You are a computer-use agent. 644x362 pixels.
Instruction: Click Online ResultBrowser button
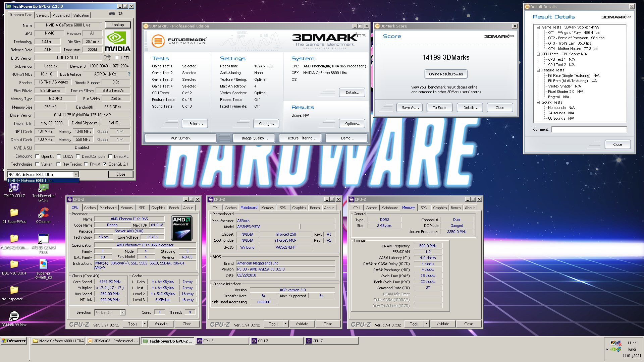pyautogui.click(x=446, y=74)
